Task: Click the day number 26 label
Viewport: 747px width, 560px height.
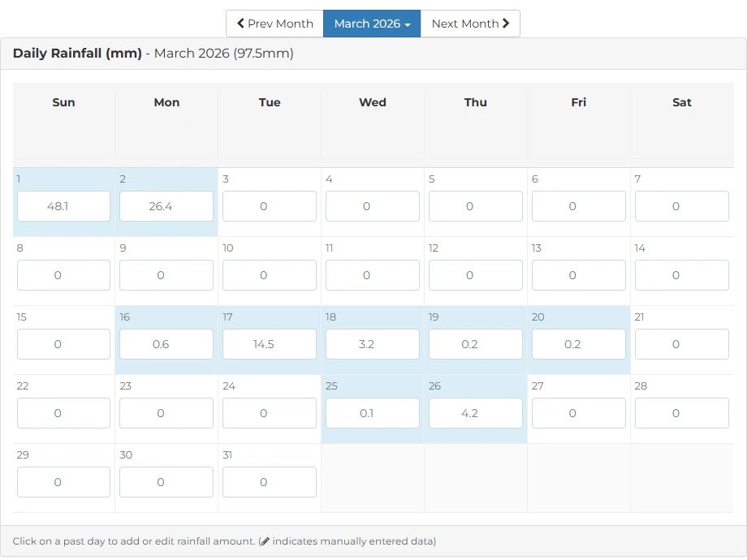Action: point(434,386)
